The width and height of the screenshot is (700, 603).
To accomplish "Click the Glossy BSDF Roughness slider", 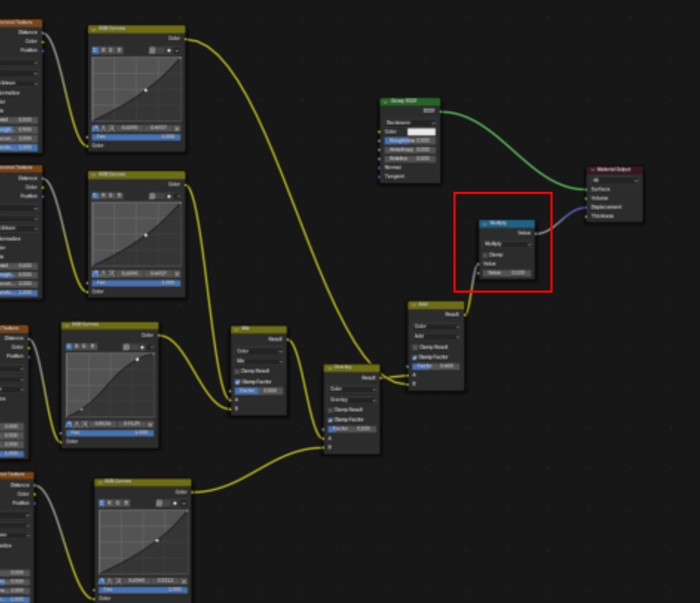I will [410, 141].
